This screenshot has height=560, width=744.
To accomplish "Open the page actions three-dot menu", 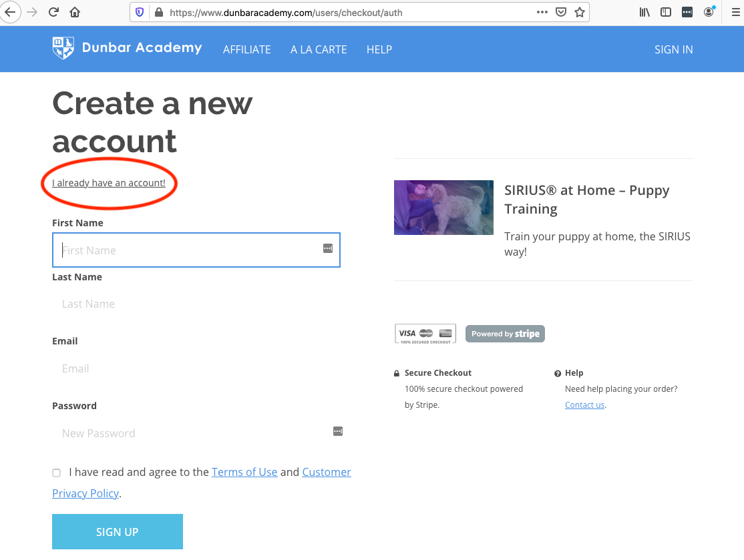I will (x=542, y=12).
